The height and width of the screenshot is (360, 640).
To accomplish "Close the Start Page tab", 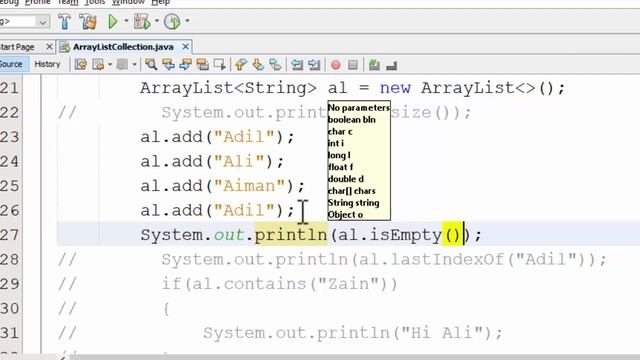I will click(x=49, y=47).
